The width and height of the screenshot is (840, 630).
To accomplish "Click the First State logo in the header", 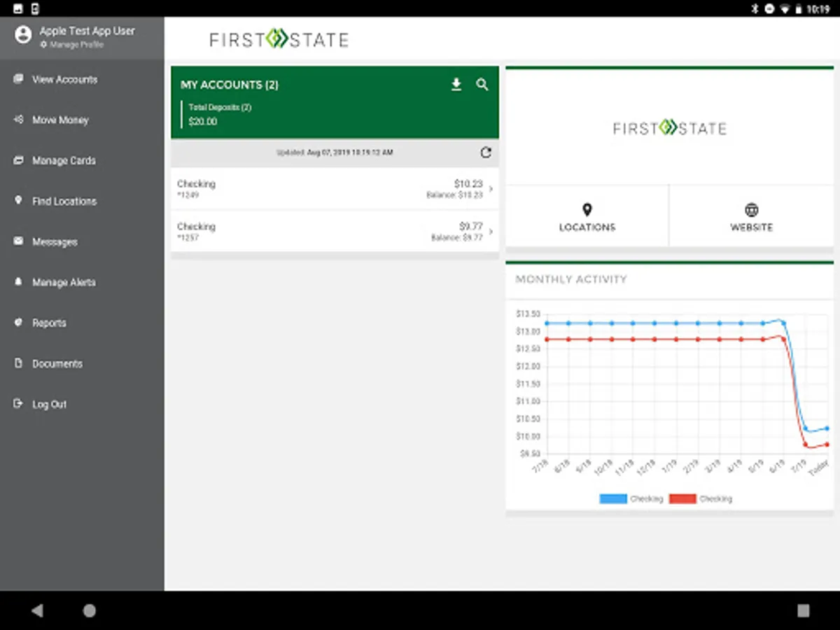I will pyautogui.click(x=279, y=39).
